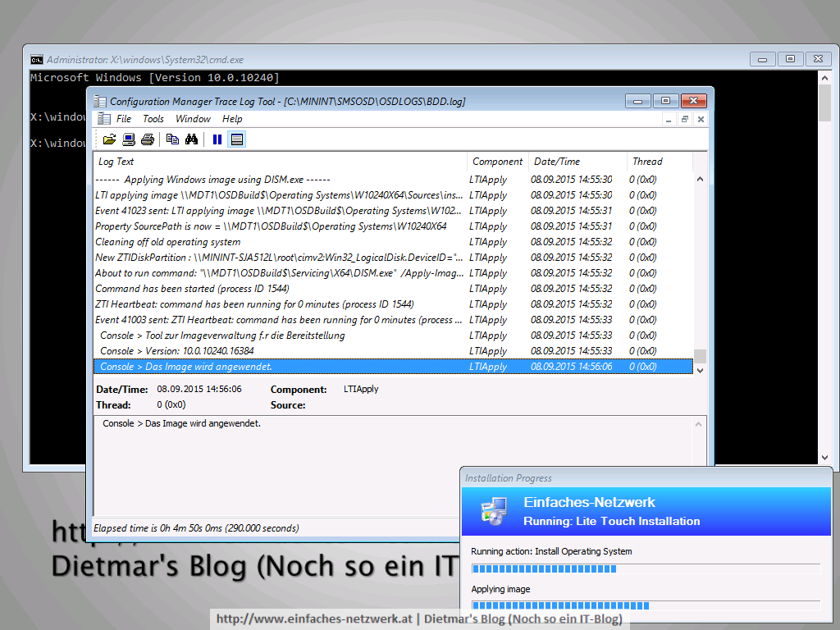
Task: Open the File menu
Action: tap(123, 119)
